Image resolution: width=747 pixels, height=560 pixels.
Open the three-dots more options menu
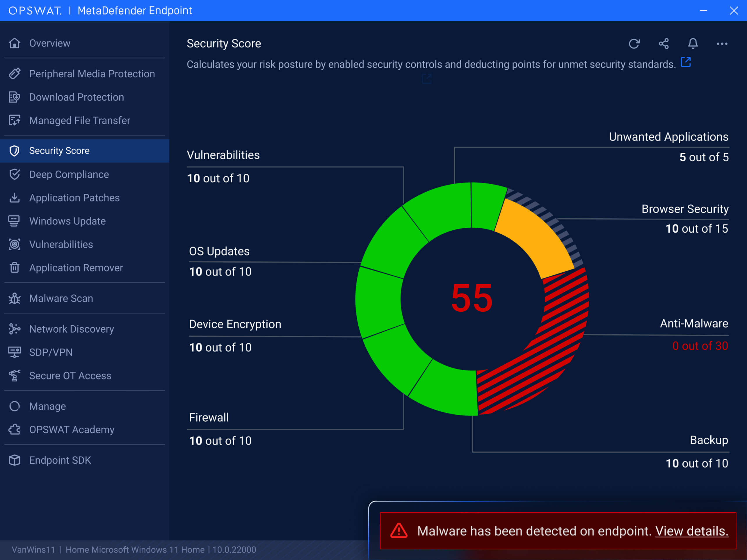(722, 44)
